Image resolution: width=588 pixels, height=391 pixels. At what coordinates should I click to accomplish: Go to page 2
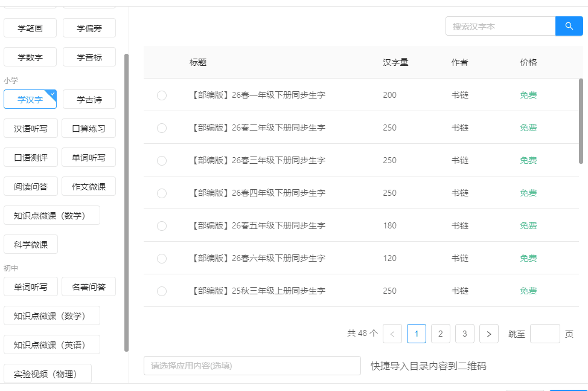click(440, 333)
